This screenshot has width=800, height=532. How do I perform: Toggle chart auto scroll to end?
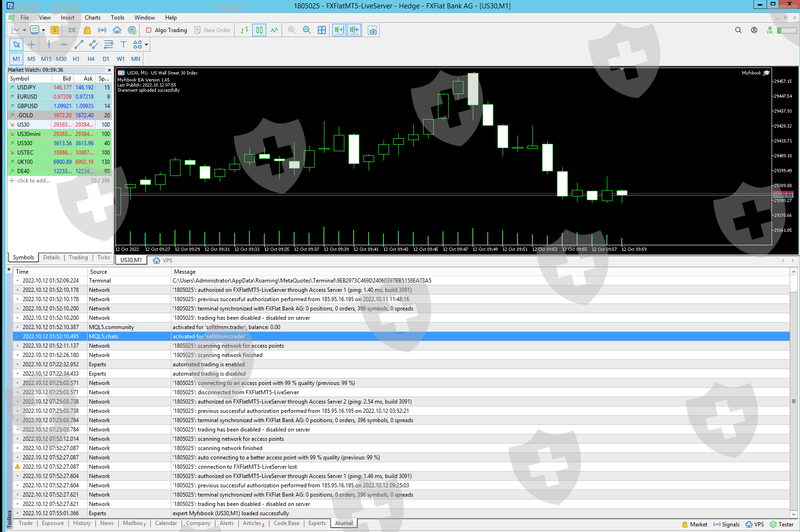(339, 30)
